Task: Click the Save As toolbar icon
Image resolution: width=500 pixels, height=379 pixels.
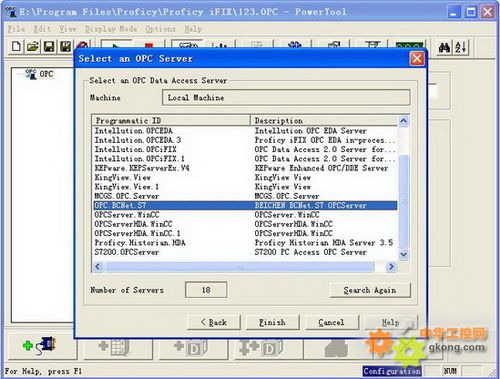Action: (65, 47)
